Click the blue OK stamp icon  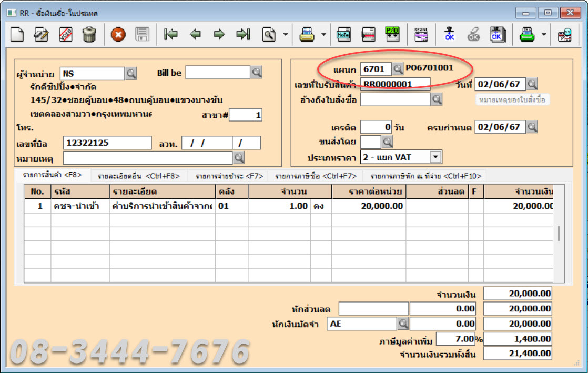(x=449, y=35)
